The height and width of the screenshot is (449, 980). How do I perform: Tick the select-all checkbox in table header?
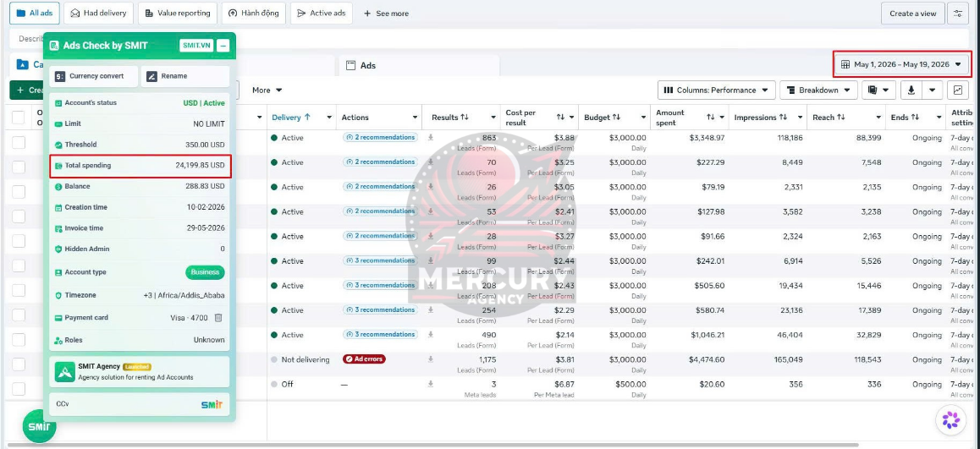19,118
